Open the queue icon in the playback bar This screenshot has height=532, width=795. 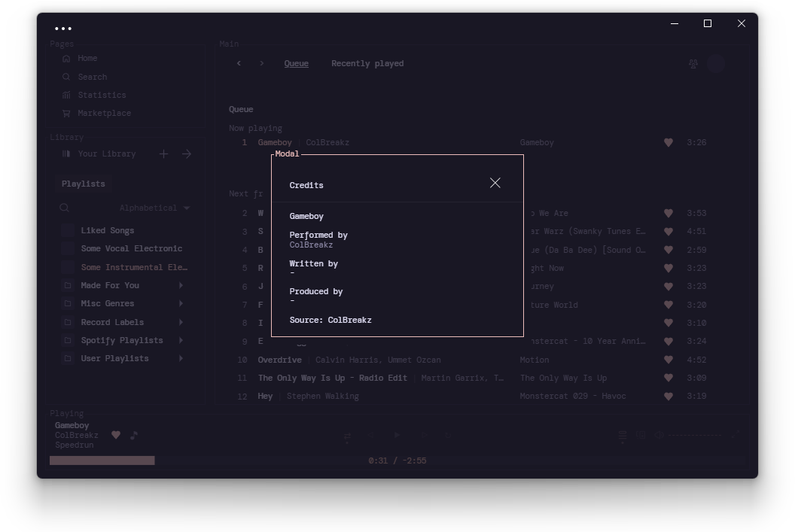(623, 436)
